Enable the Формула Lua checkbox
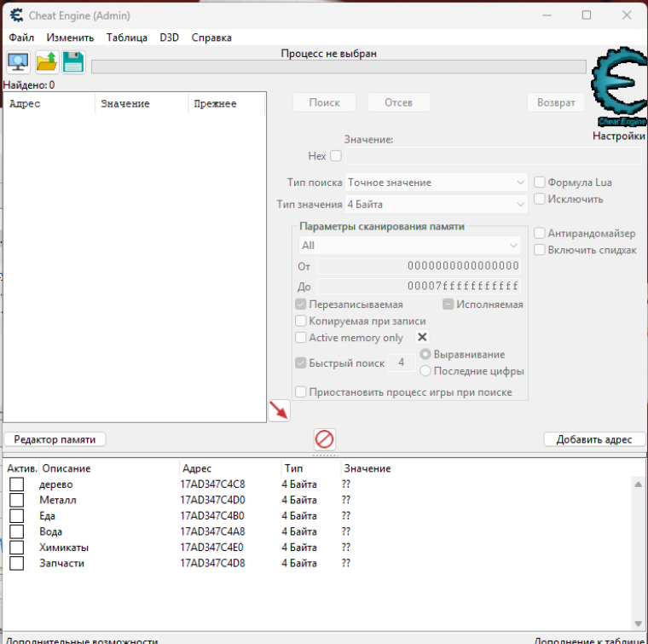This screenshot has width=648, height=644. 539,183
